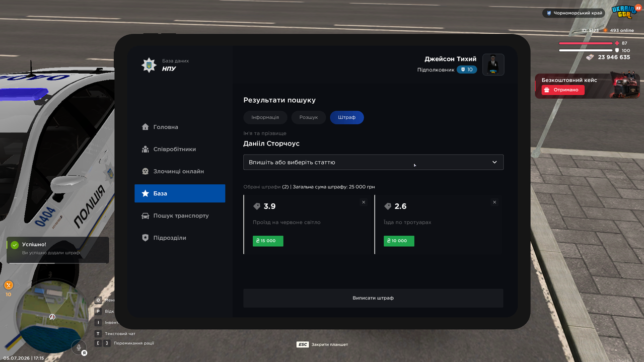The height and width of the screenshot is (362, 644).
Task: Click the red health cross icon
Action: (x=617, y=43)
